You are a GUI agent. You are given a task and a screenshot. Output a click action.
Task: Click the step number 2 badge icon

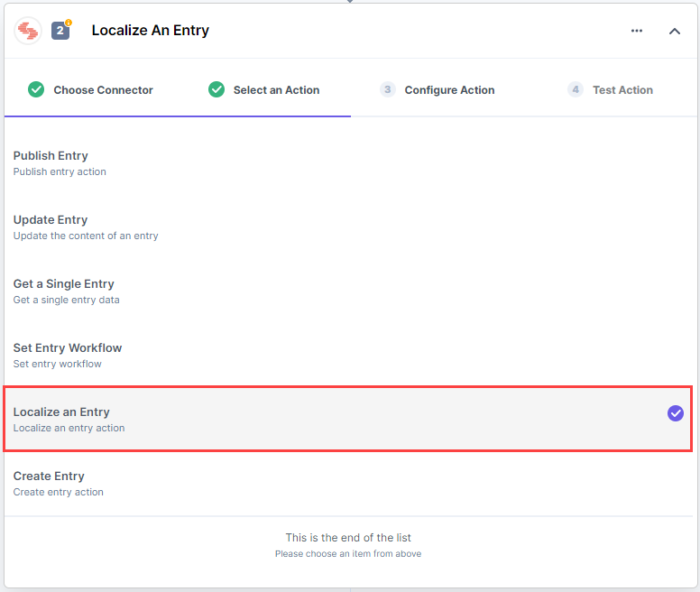click(x=60, y=31)
